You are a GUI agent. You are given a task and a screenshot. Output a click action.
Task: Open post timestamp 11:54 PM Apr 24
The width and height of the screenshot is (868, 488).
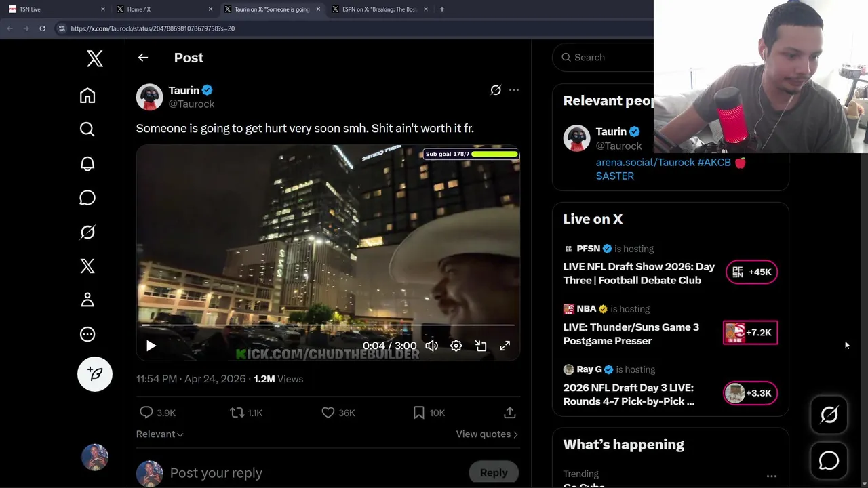click(x=191, y=379)
